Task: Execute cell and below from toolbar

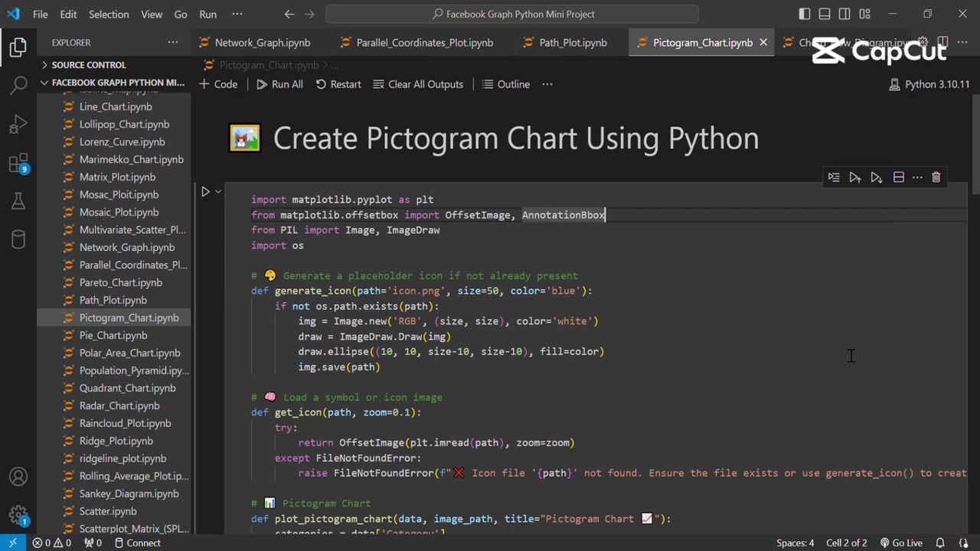Action: point(877,178)
